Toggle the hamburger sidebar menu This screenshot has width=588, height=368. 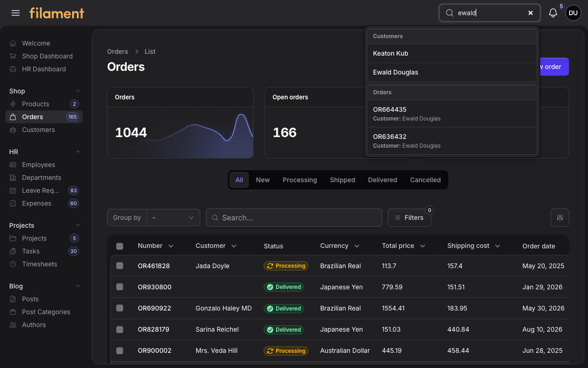(x=16, y=13)
